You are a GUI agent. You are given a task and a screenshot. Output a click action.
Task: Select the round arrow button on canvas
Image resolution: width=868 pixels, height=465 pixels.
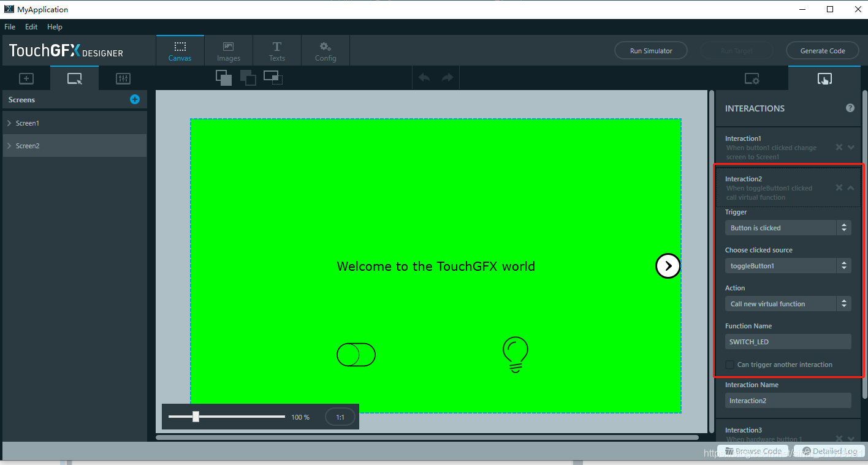(x=668, y=266)
